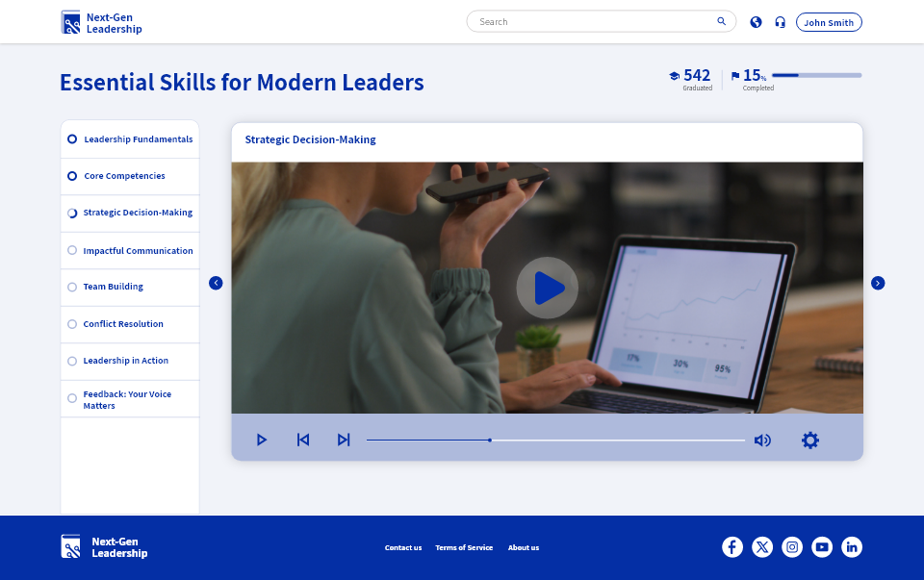The width and height of the screenshot is (924, 580).
Task: Skip to next video track
Action: pyautogui.click(x=344, y=440)
